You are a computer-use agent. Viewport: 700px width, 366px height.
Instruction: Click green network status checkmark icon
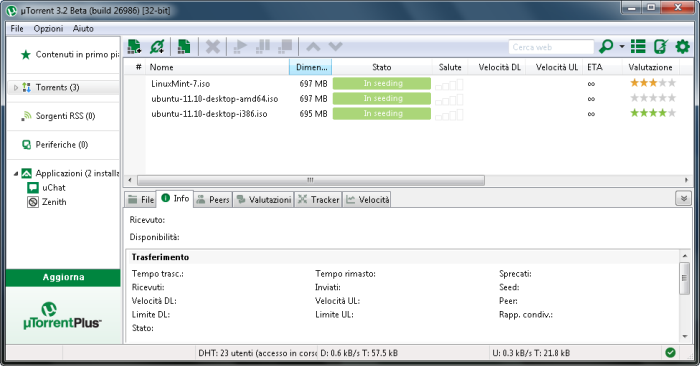click(x=670, y=353)
